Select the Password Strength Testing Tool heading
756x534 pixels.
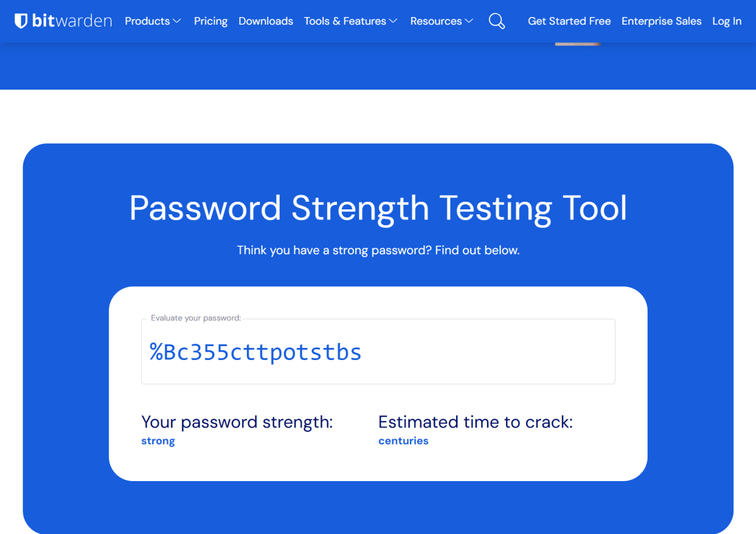pyautogui.click(x=378, y=208)
